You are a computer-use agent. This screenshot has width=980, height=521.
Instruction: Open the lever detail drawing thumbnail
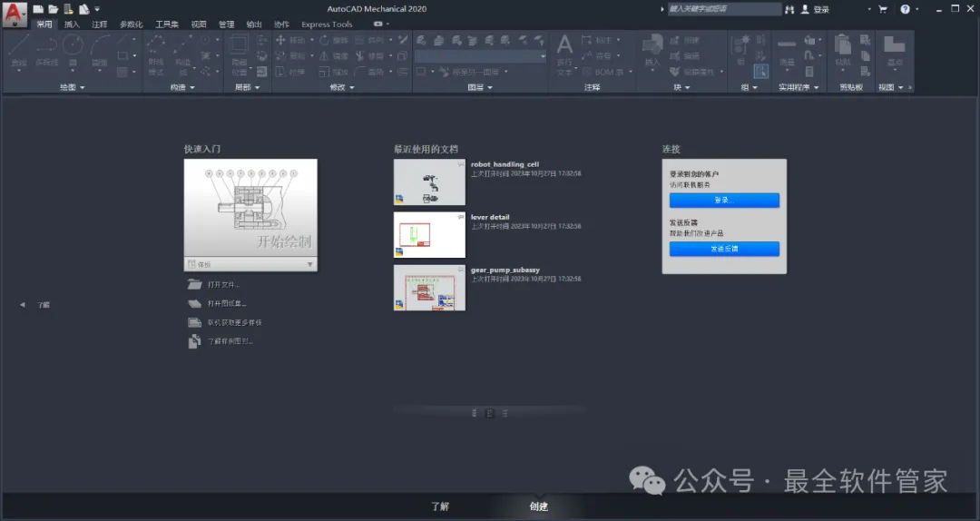pos(429,234)
